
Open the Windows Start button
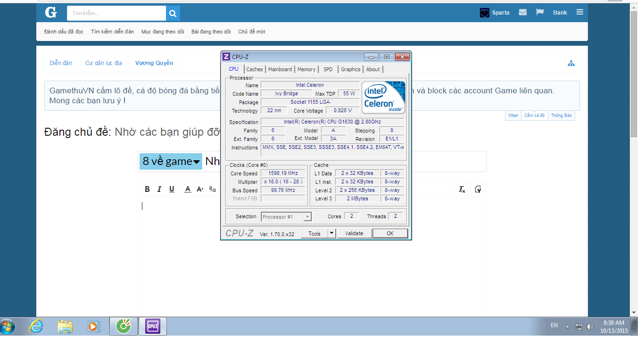8,326
